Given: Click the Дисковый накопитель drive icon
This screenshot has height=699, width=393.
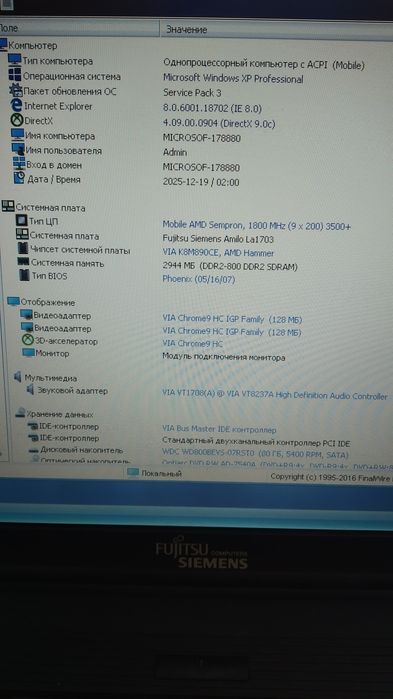Looking at the screenshot, I should click(x=34, y=450).
